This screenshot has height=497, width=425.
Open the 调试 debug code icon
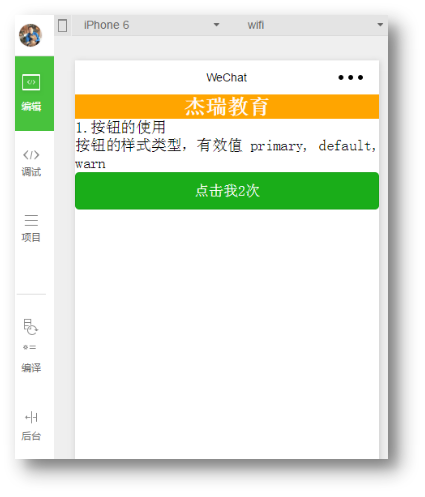(x=31, y=155)
